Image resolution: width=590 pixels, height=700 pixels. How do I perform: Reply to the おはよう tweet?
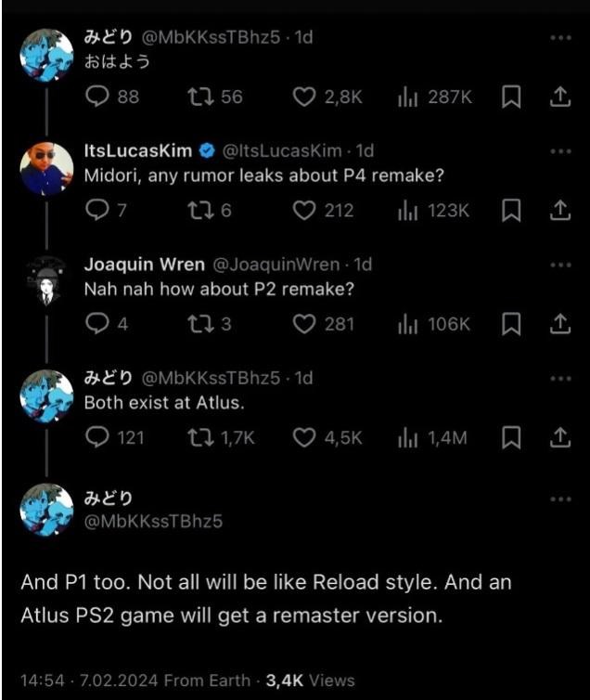point(96,97)
